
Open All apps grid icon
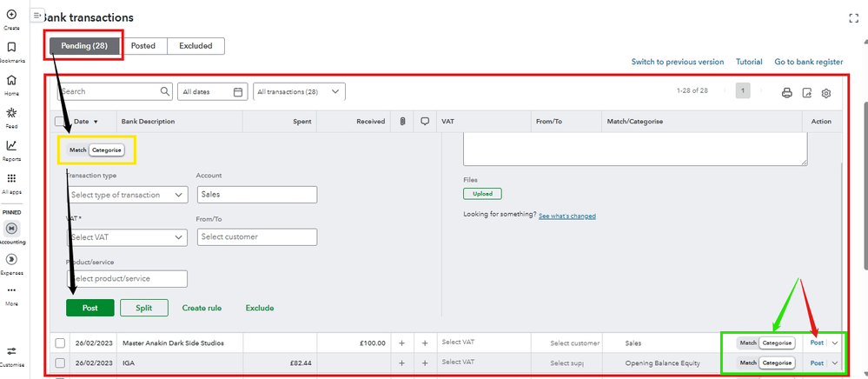11,178
